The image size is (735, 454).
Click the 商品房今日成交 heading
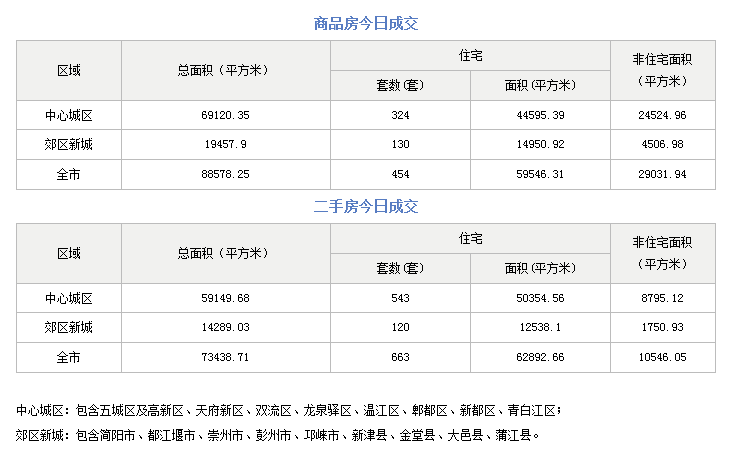[366, 22]
